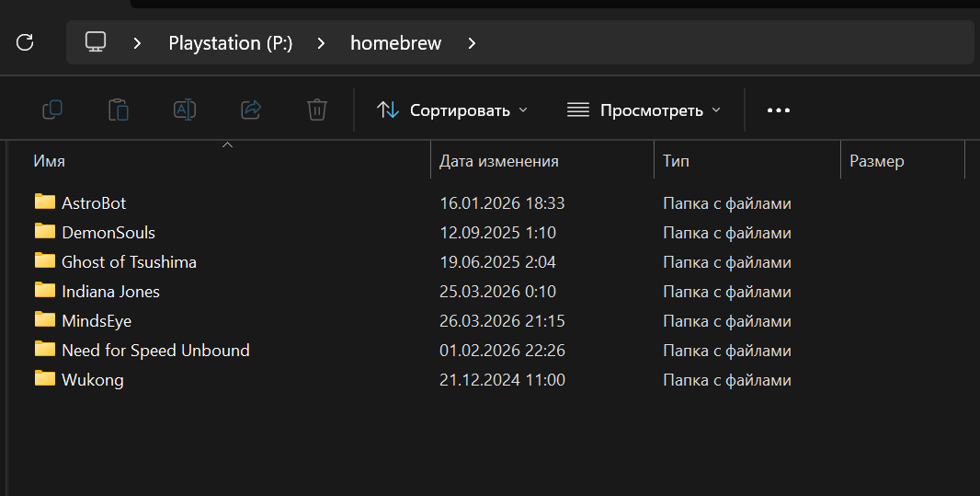980x496 pixels.
Task: Click the date 26.03.2026 21:15
Action: click(x=503, y=320)
